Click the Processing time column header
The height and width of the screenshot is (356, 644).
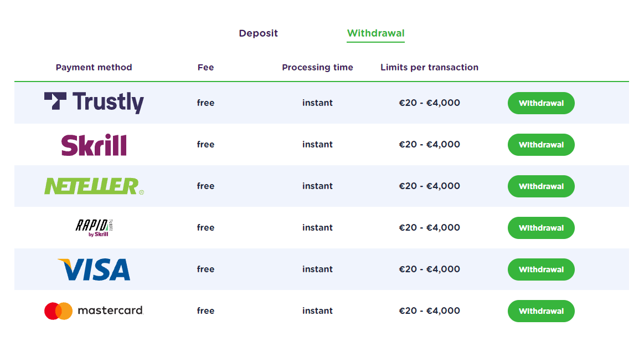point(317,68)
